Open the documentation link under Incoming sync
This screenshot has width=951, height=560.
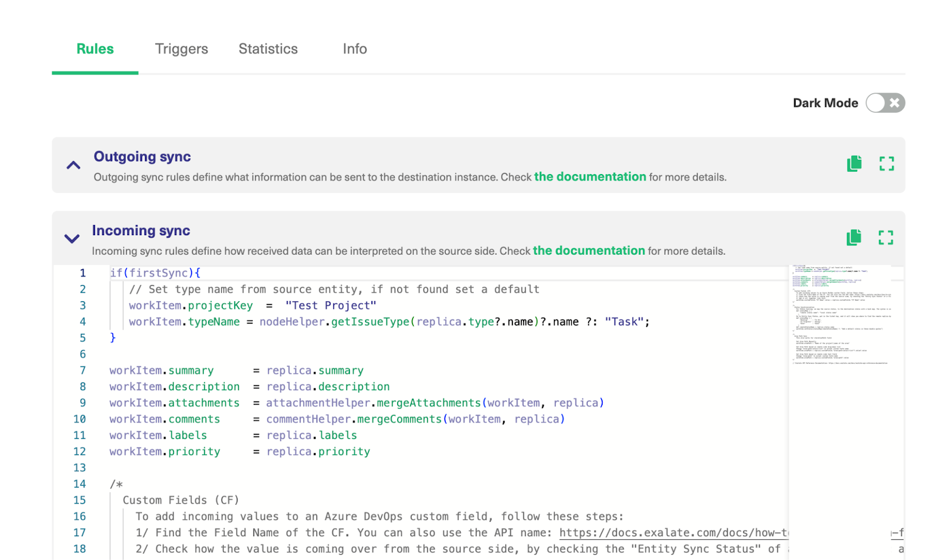pos(588,251)
